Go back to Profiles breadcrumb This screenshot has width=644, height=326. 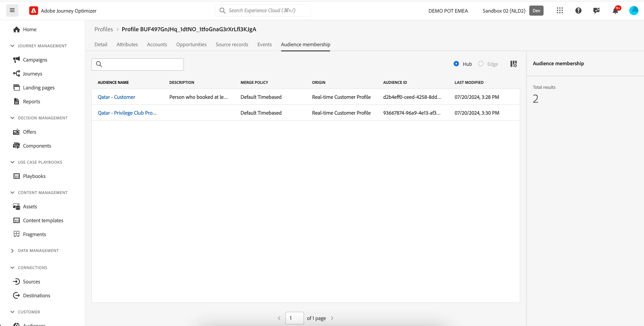pyautogui.click(x=103, y=29)
